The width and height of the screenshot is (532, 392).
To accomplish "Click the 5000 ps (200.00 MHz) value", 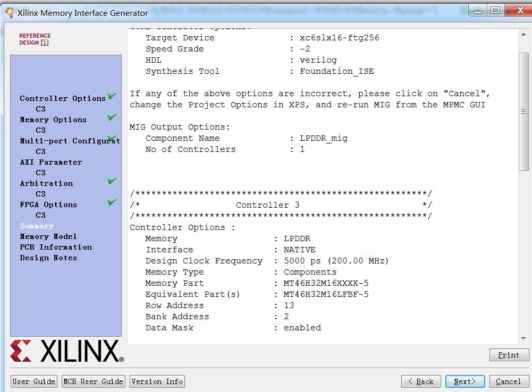I will tap(336, 261).
